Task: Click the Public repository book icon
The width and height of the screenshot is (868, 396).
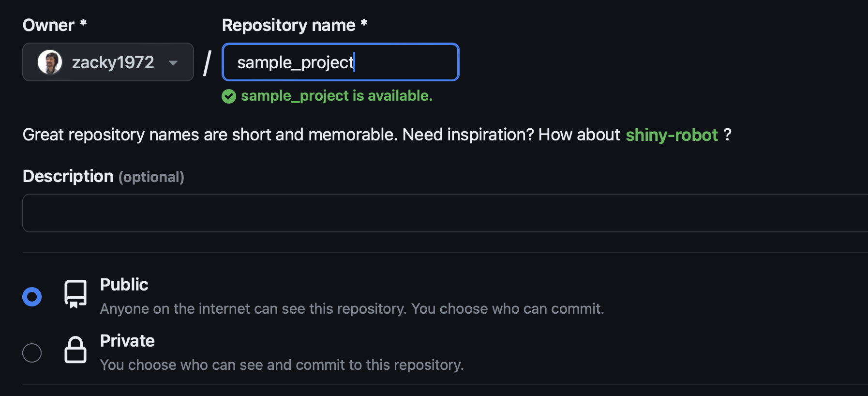Action: click(75, 294)
